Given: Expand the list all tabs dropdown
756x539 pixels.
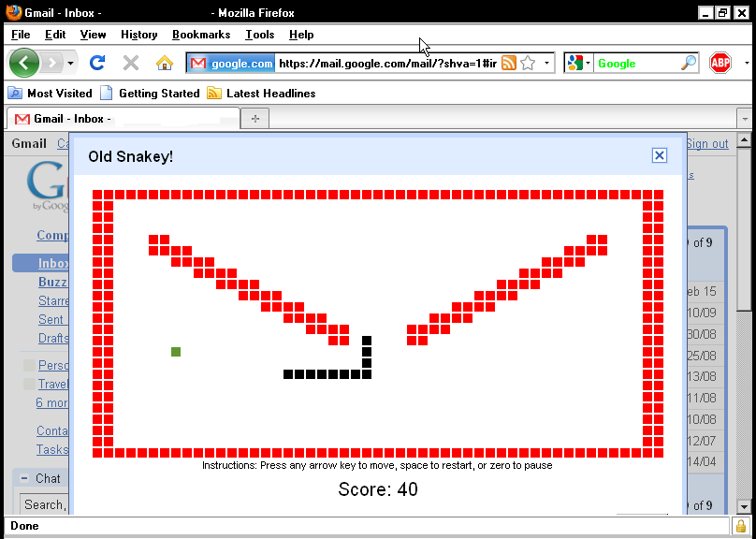Looking at the screenshot, I should [x=745, y=119].
